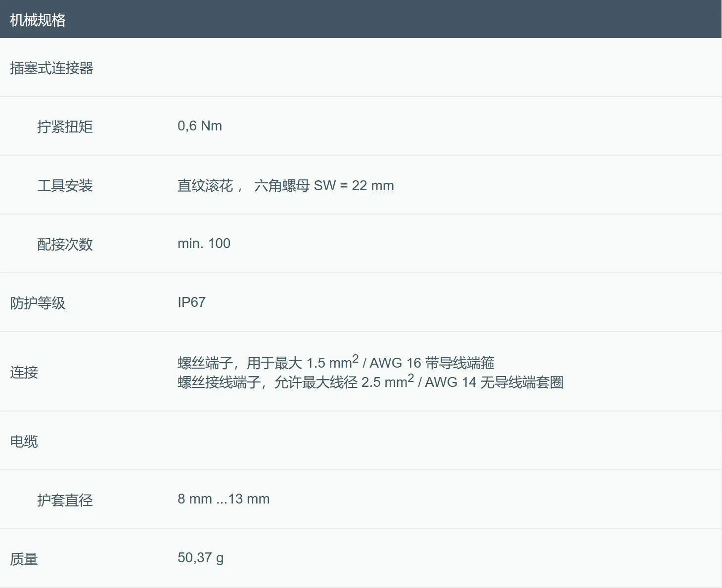This screenshot has width=722, height=588.
Task: Select the 8 mm ...13 mm value
Action: click(x=224, y=499)
